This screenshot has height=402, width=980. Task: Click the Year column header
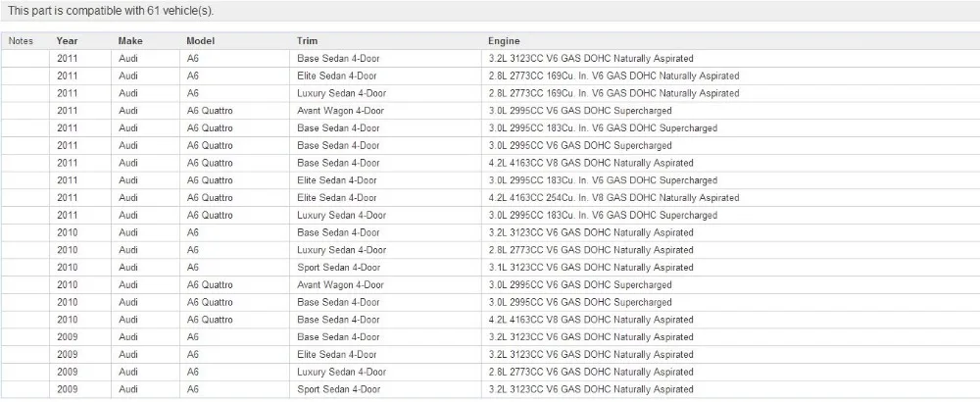point(67,41)
